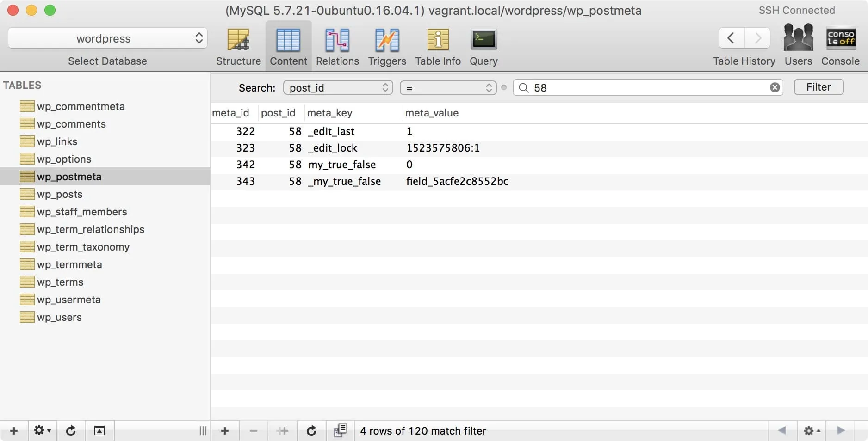The height and width of the screenshot is (441, 868).
Task: Refresh the table contents
Action: click(x=311, y=431)
